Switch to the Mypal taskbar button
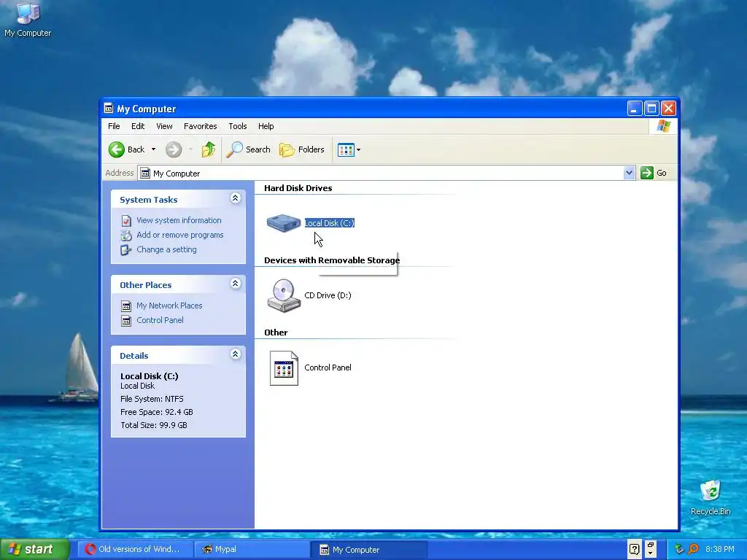This screenshot has height=560, width=747. point(252,550)
